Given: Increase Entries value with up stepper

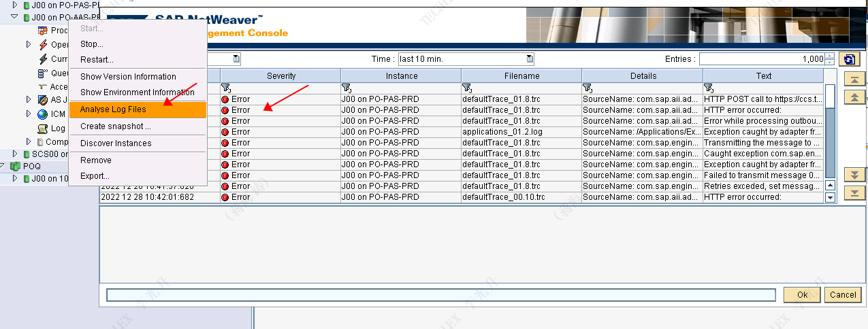Looking at the screenshot, I should point(830,56).
